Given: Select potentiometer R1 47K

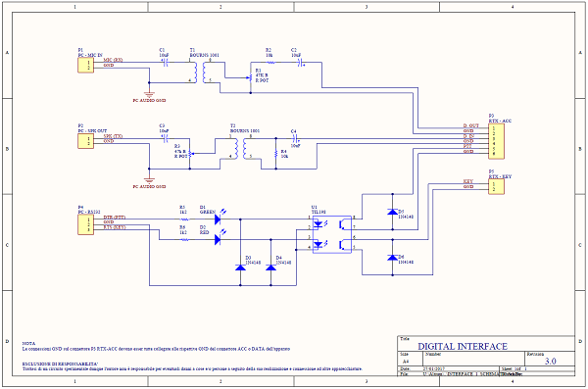Looking at the screenshot, I should [251, 77].
